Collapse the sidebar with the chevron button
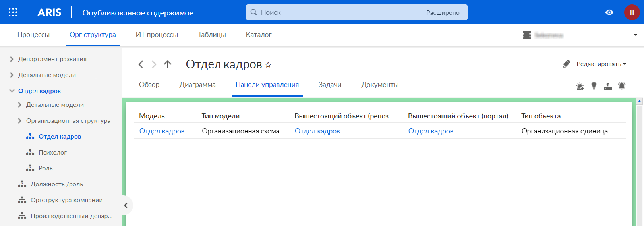The image size is (644, 226). pos(126,205)
